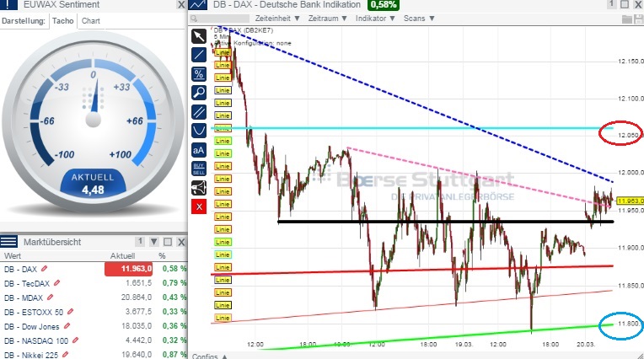
Task: Click the green 0,58% badge in chart title
Action: pos(384,4)
